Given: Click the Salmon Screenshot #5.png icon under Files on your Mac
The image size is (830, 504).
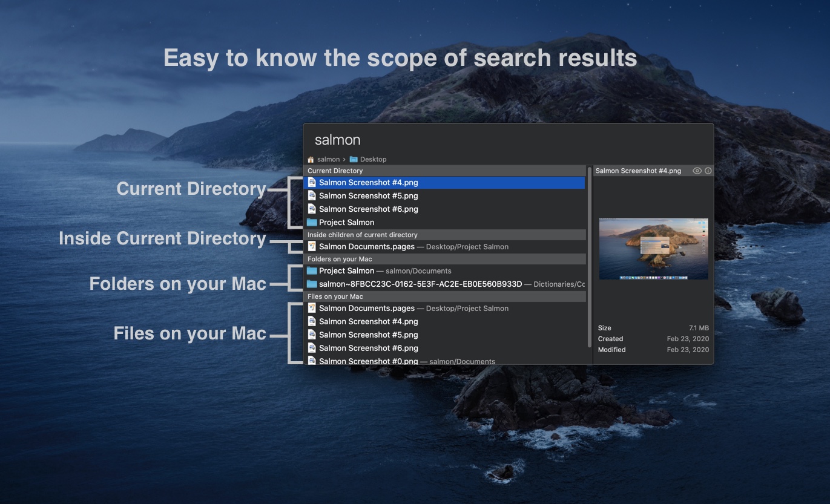Looking at the screenshot, I should (312, 335).
